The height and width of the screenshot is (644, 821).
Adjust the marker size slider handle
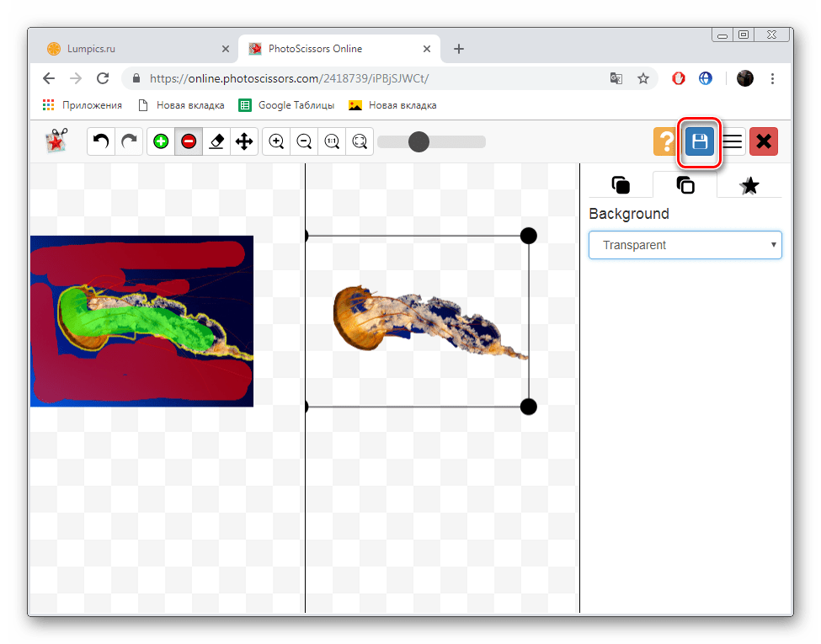point(418,141)
